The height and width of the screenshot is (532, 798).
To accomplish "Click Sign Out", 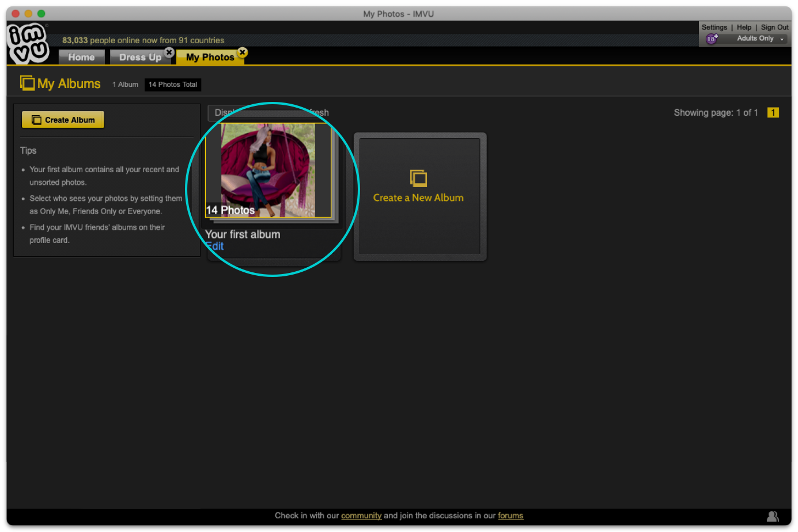I will 774,27.
